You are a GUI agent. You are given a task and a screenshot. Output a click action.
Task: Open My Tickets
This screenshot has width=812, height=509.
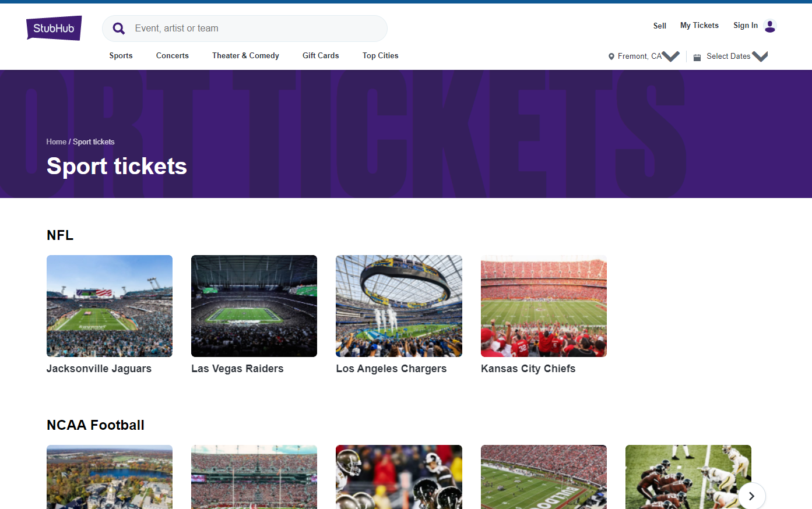[x=699, y=26]
